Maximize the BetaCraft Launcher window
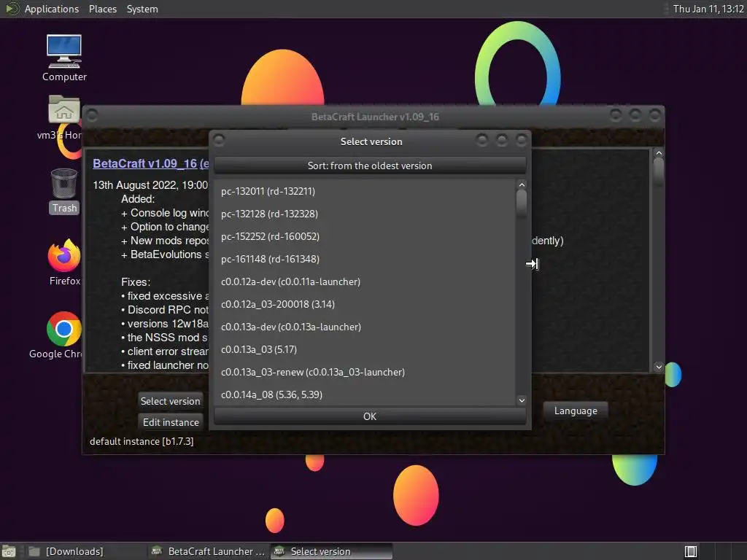This screenshot has width=747, height=560. click(635, 115)
